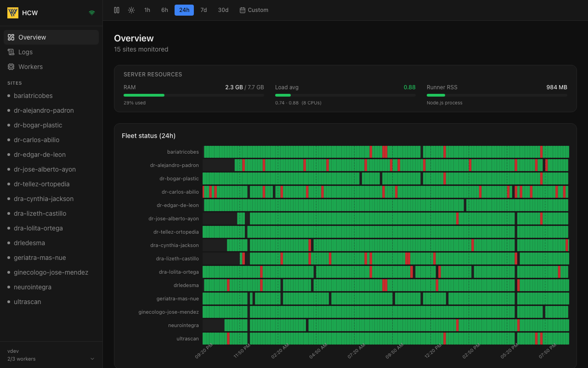Click the calendar icon beside Custom
Viewport: 588px width, 368px height.
[x=243, y=10]
